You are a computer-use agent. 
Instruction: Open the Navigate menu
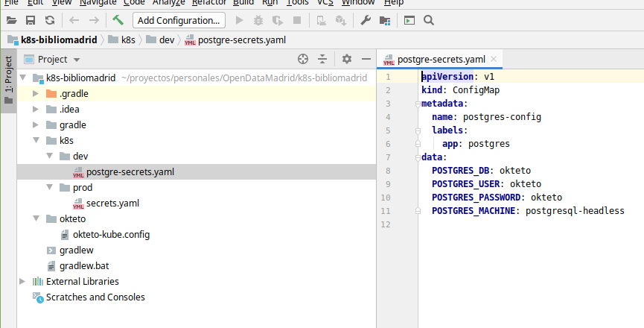pyautogui.click(x=98, y=2)
